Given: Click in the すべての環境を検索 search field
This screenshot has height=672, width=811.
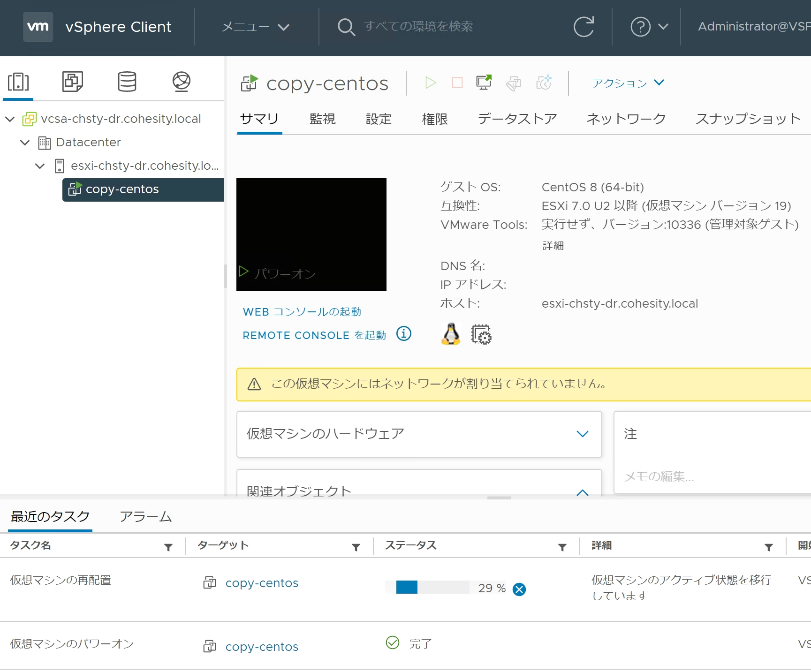Looking at the screenshot, I should click(x=418, y=26).
